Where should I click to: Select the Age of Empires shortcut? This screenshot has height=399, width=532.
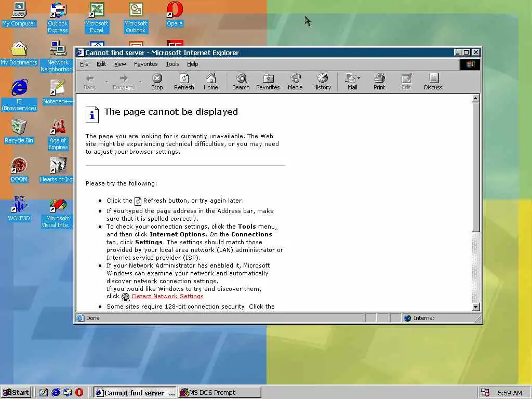[58, 135]
